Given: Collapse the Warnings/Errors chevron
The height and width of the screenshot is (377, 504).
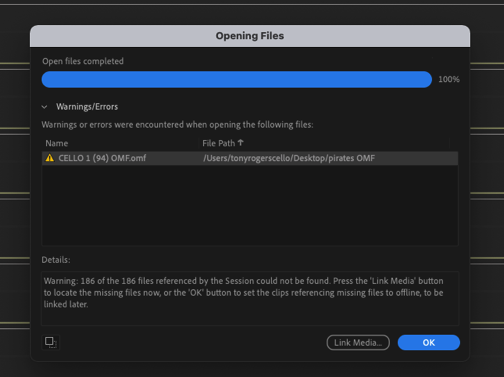Looking at the screenshot, I should (44, 107).
